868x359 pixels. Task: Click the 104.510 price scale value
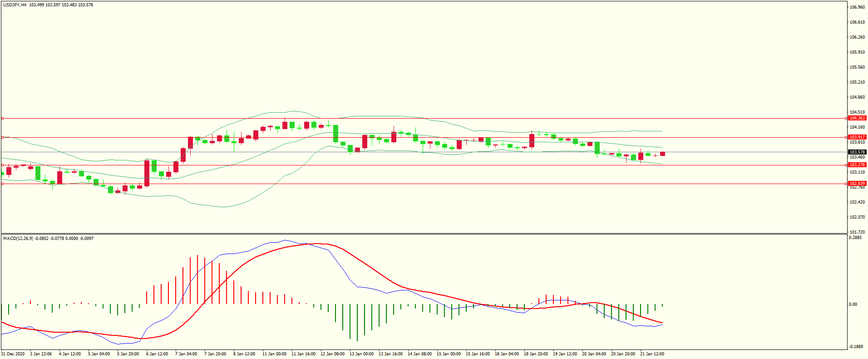pyautogui.click(x=857, y=112)
